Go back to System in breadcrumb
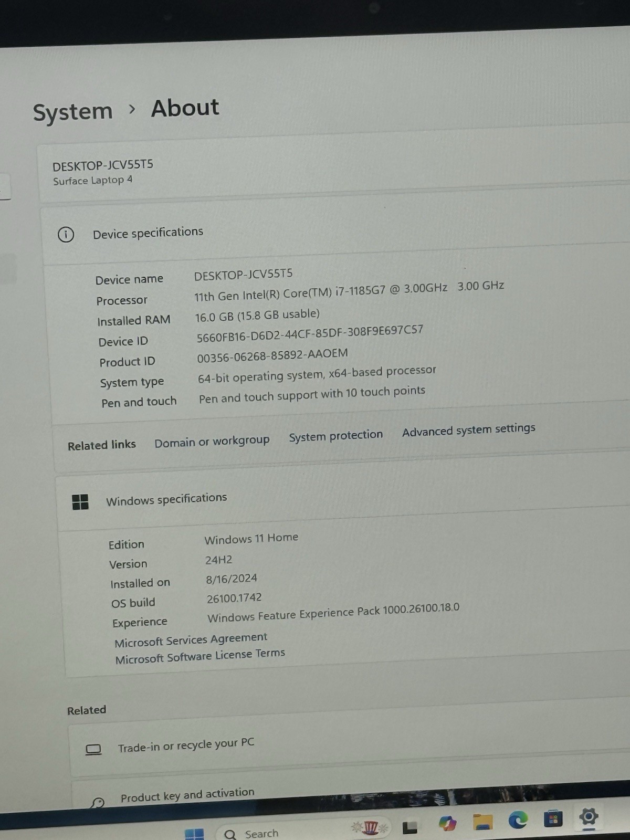The width and height of the screenshot is (630, 840). [73, 112]
